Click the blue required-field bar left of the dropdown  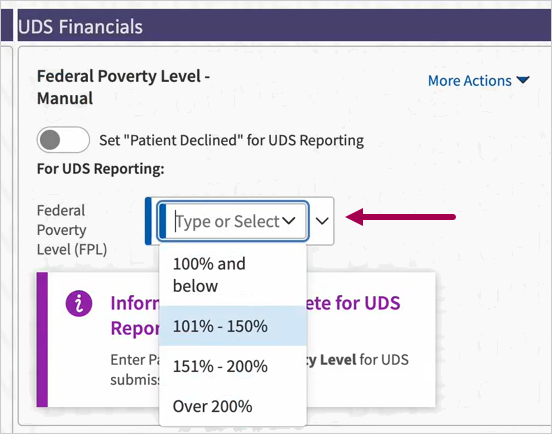point(148,221)
